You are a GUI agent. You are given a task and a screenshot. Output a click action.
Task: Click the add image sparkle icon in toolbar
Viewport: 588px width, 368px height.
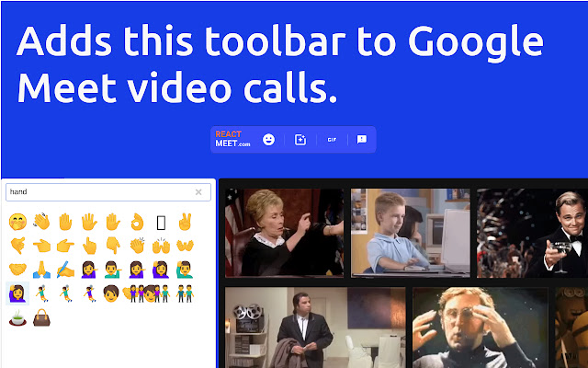[300, 140]
